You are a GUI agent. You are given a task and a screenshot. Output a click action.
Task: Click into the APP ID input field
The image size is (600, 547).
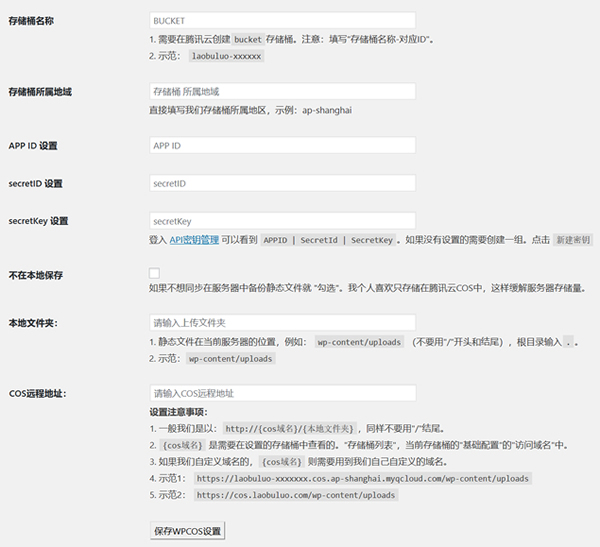tap(281, 145)
